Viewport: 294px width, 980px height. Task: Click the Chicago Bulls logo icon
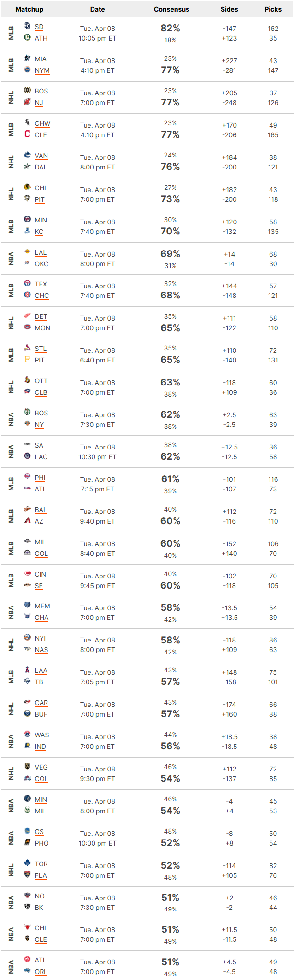tap(27, 927)
